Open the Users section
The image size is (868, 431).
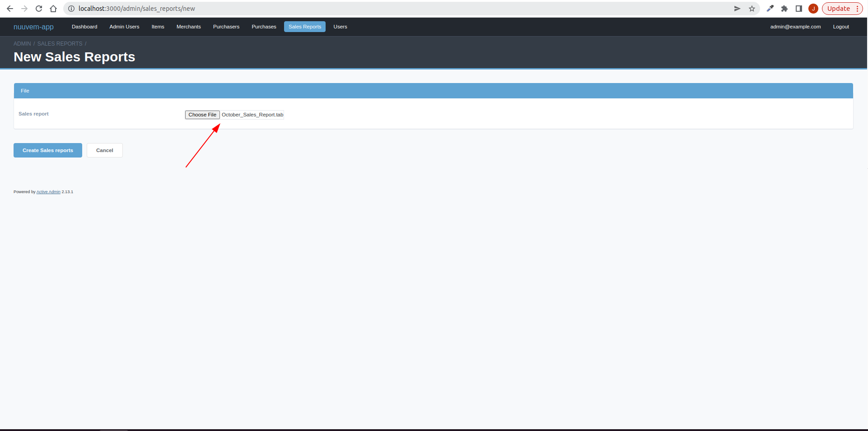point(340,27)
